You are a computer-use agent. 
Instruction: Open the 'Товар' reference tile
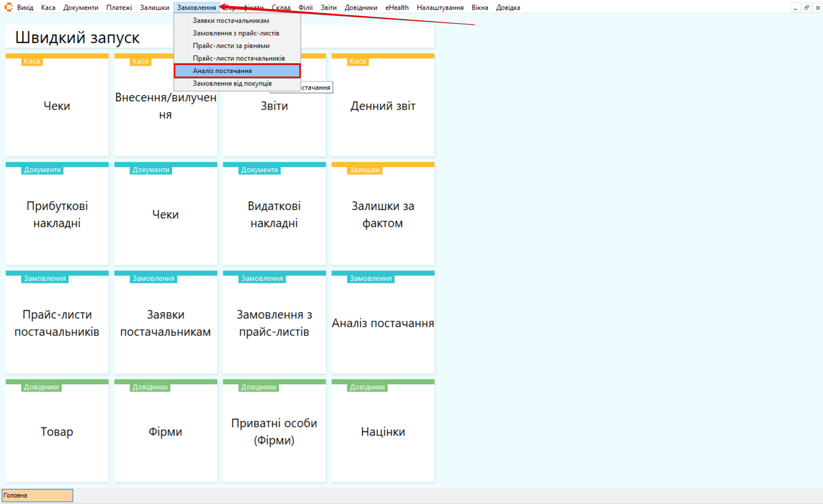(57, 431)
